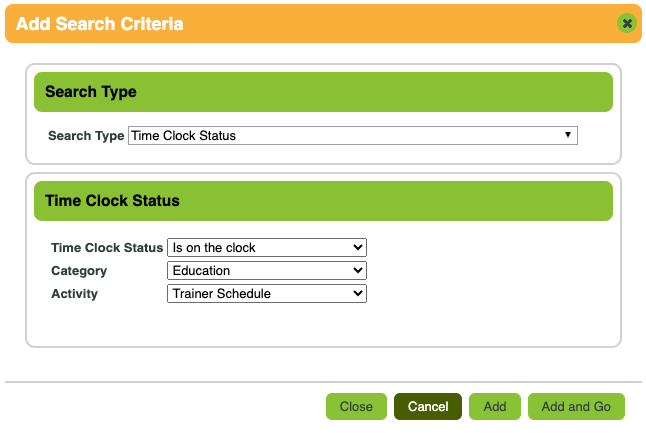Click the green Search Type section header
646x433 pixels.
323,92
